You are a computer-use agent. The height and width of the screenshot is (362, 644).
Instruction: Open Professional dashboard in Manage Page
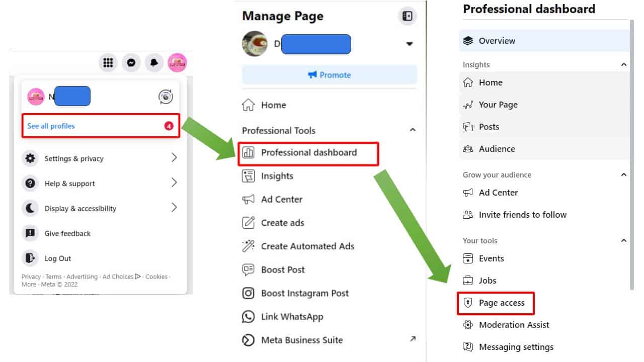(x=308, y=153)
